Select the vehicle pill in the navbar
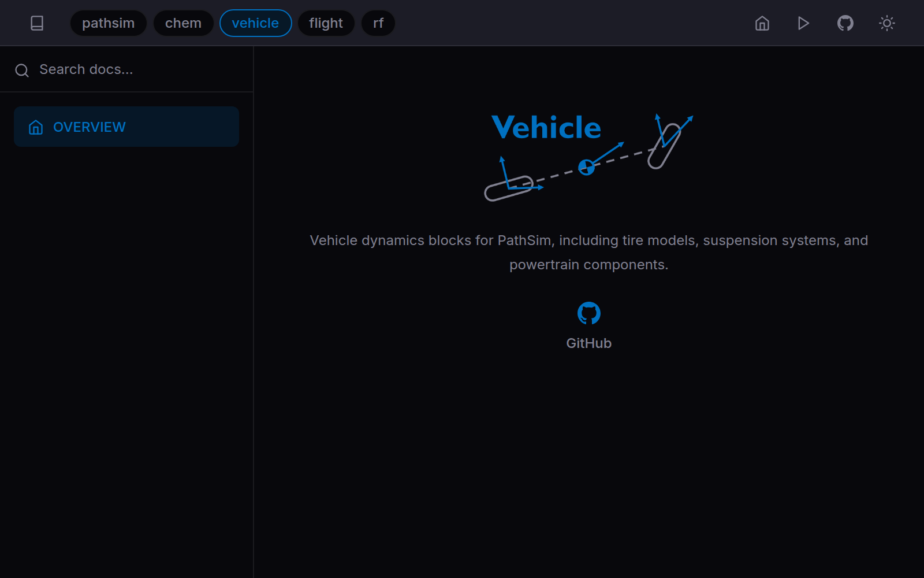924x578 pixels. [x=255, y=23]
